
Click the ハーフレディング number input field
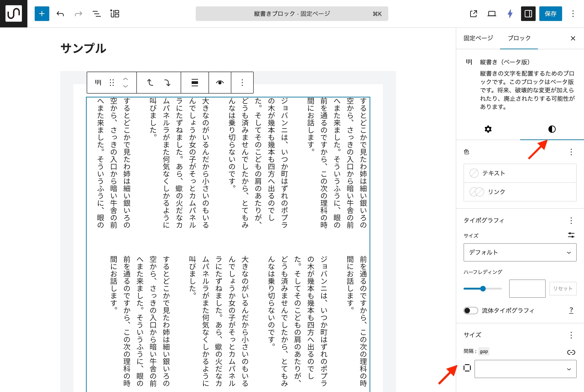point(527,288)
